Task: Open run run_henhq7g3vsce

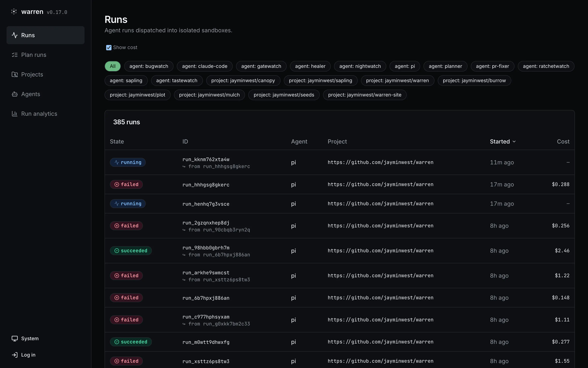Action: tap(206, 204)
